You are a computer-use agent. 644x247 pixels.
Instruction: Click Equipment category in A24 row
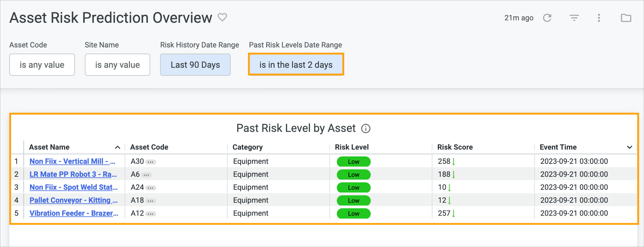(251, 187)
